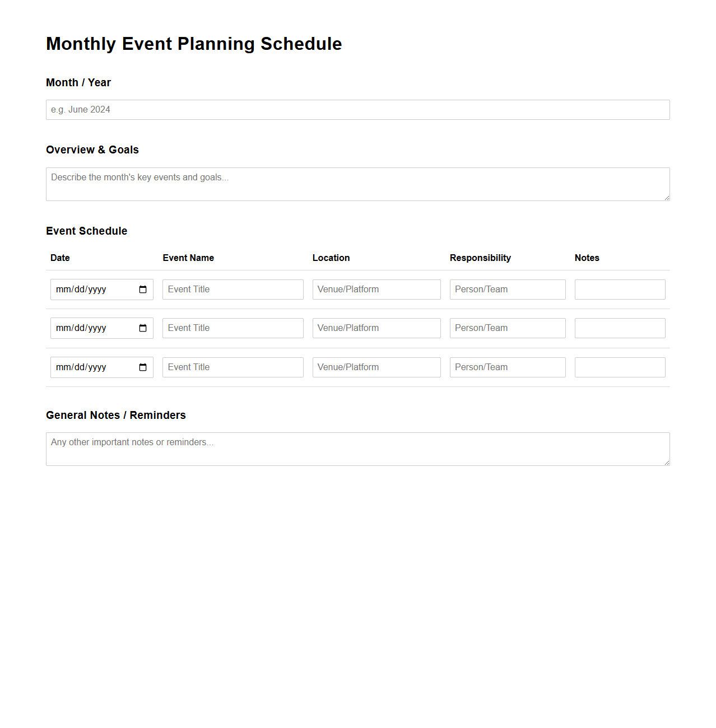Image resolution: width=716 pixels, height=728 pixels.
Task: Click the Month / Year input field
Action: (x=357, y=109)
